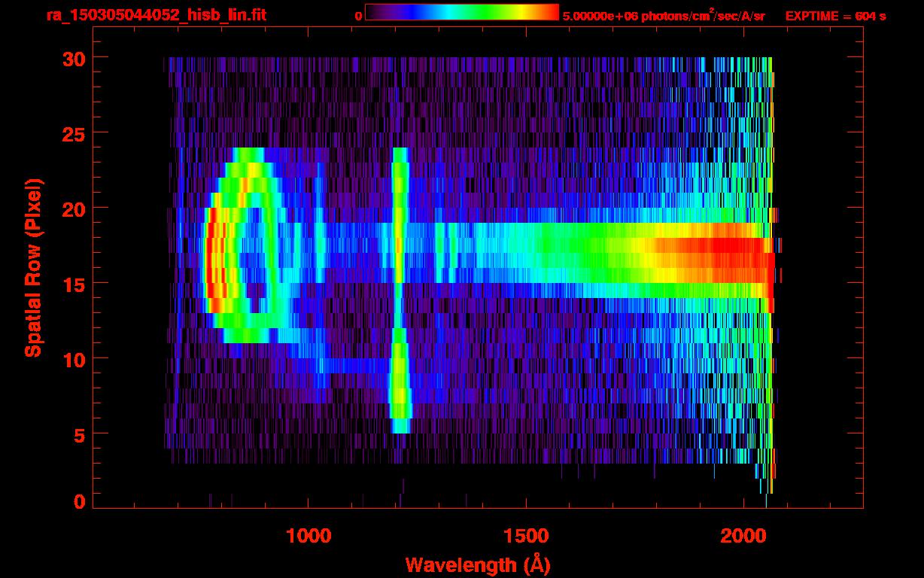The height and width of the screenshot is (578, 924).
Task: Click the spatial row 5 tick label
Action: 79,434
